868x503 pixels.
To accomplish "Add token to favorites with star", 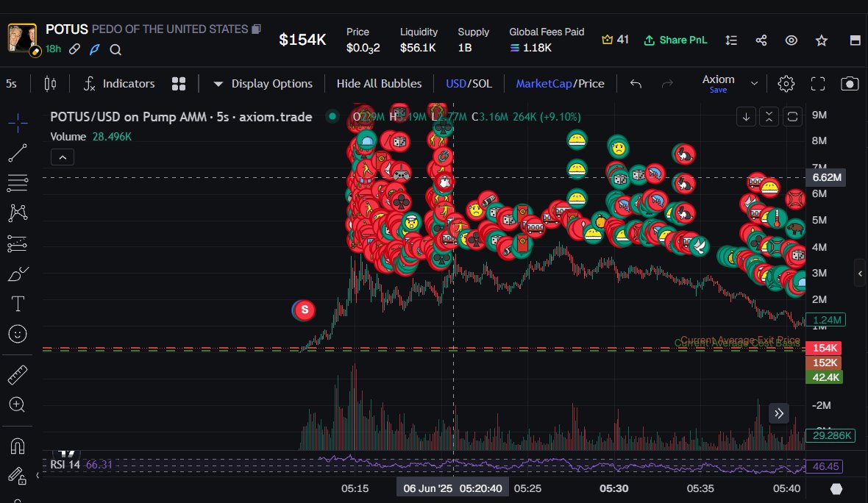I will (822, 40).
